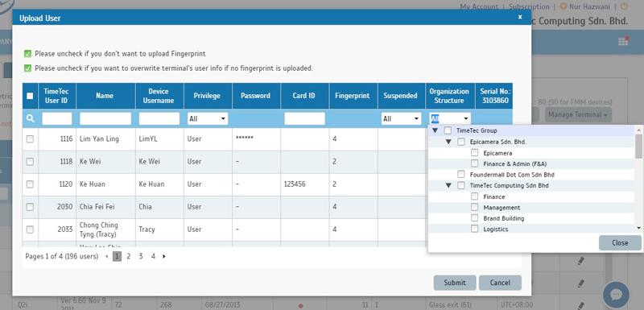Close the Upload User dialog with X

520,17
